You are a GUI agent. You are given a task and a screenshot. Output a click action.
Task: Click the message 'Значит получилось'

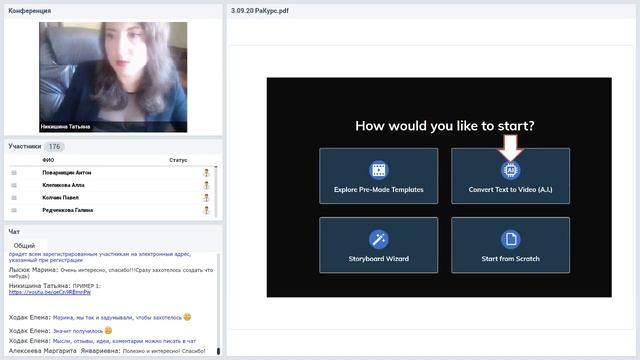(x=78, y=331)
